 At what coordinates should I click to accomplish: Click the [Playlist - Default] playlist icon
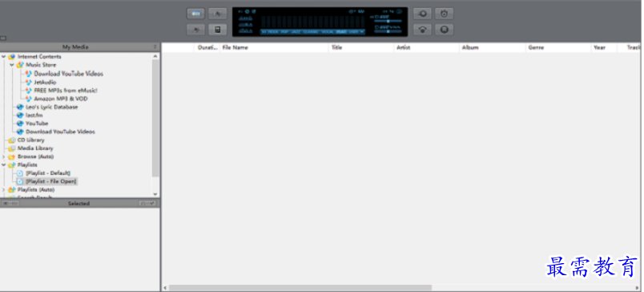point(20,173)
